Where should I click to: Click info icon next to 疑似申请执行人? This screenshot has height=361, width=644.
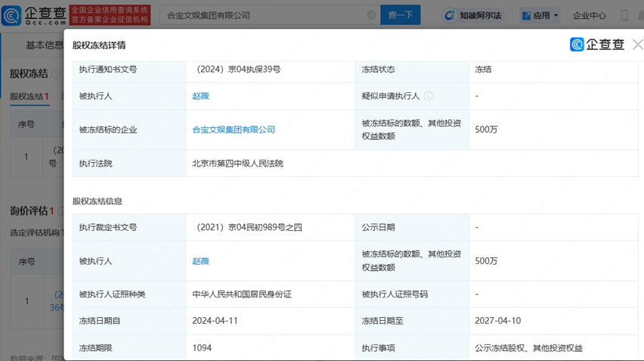pos(428,96)
